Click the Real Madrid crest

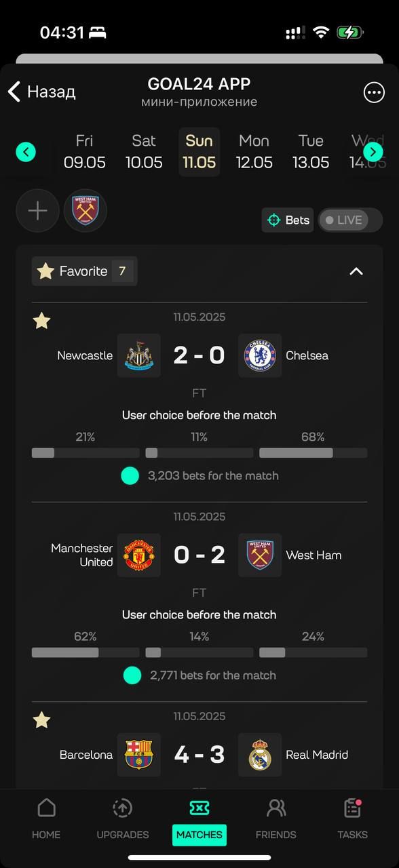pyautogui.click(x=260, y=755)
